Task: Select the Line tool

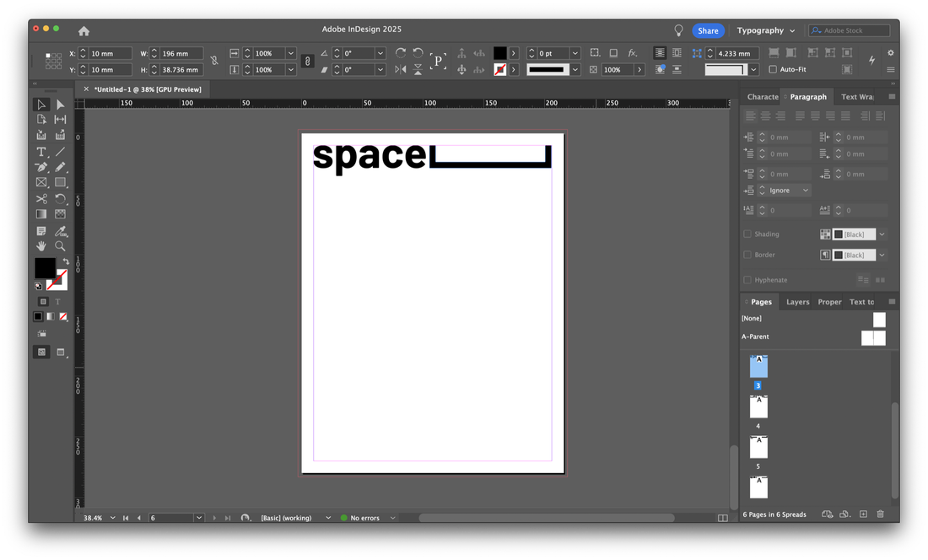Action: coord(61,152)
